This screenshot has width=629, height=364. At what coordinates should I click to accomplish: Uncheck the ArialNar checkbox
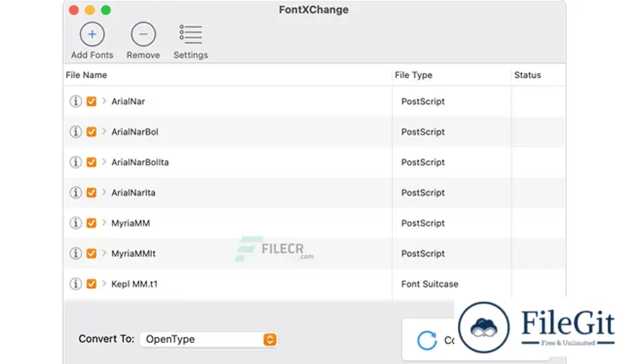tap(92, 102)
